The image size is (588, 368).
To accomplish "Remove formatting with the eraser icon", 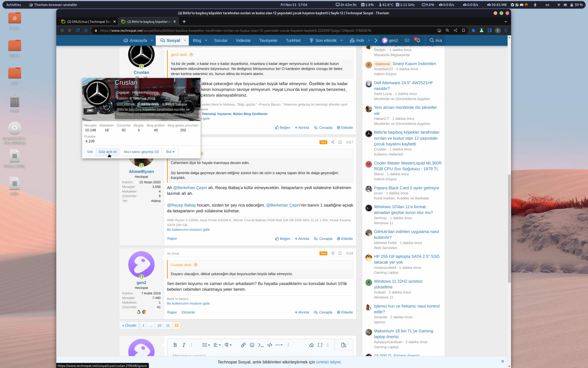I will (x=311, y=345).
